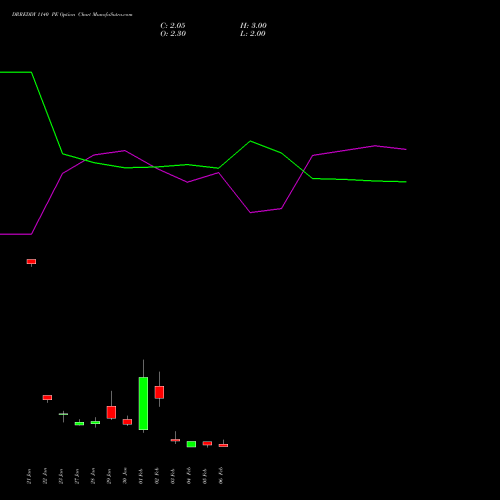Click the small green candle above 27 Jan
The width and height of the screenshot is (500, 500).
coord(79,424)
